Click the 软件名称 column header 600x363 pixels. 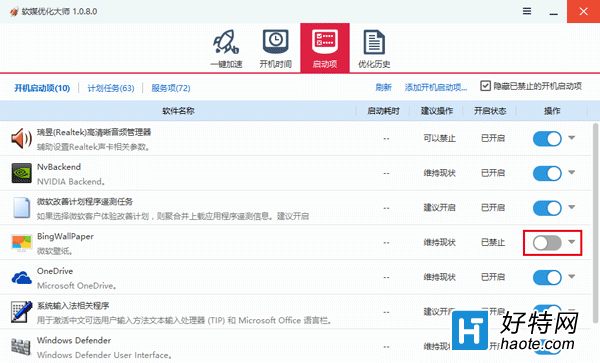click(x=178, y=111)
